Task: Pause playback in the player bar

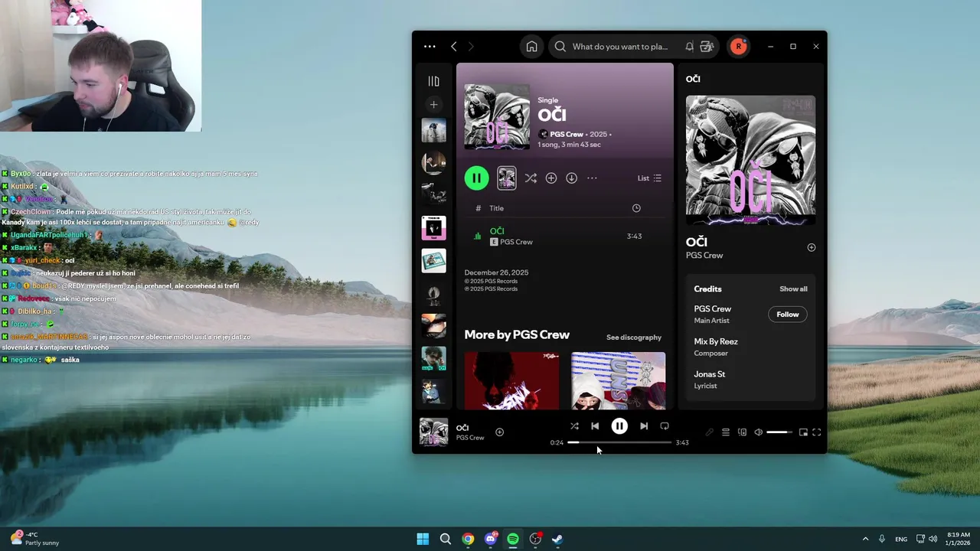Action: (619, 426)
